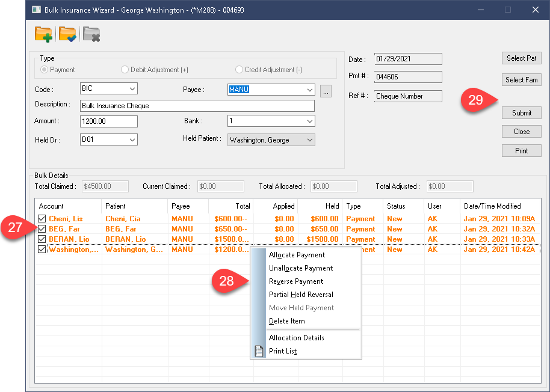Viewport: 550px width, 392px height.
Task: Click patient cell Washington, G...
Action: click(x=134, y=249)
